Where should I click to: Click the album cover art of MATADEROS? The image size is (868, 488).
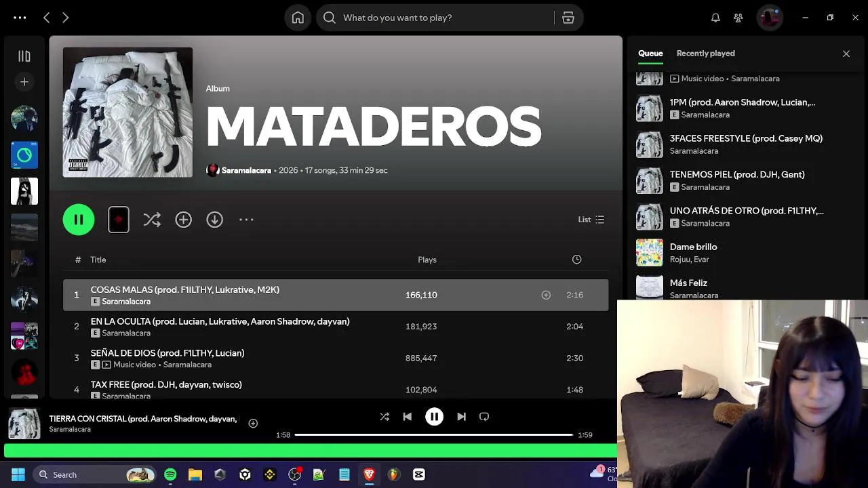[x=127, y=113]
